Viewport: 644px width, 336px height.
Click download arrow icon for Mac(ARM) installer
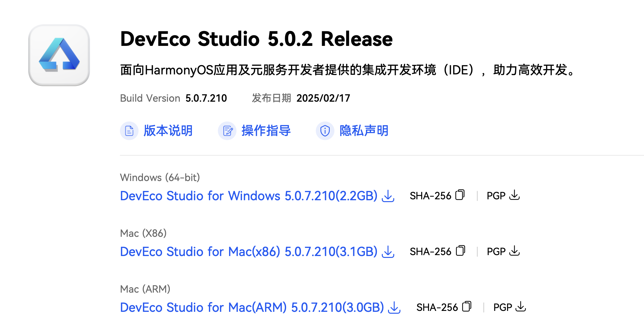tap(395, 307)
